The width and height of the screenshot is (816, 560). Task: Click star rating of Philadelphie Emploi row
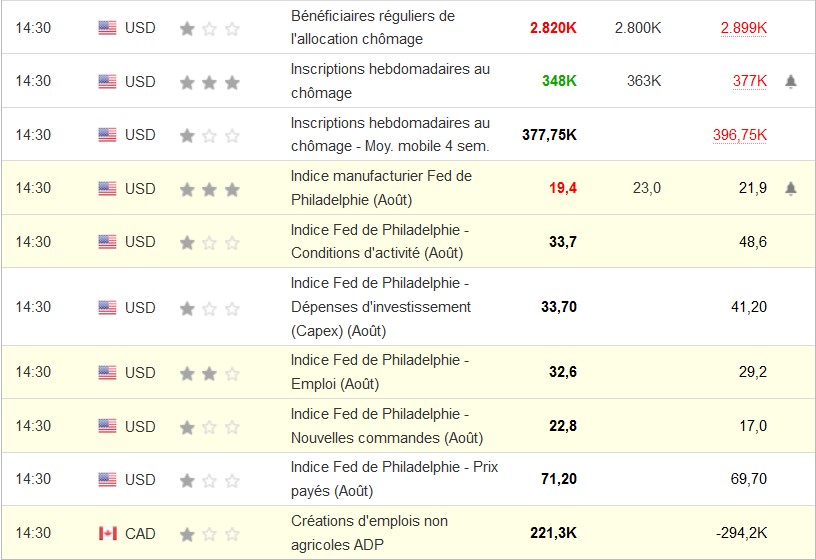[209, 373]
